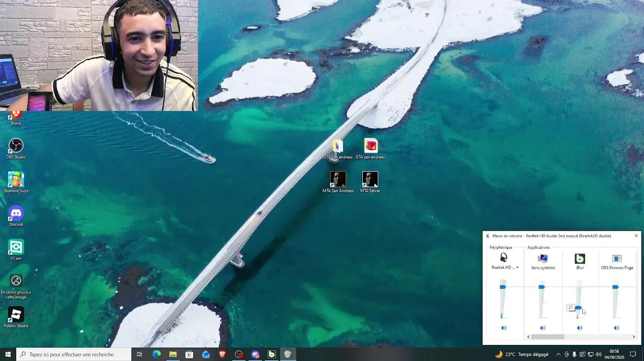Switch to the Blur app on the taskbar
The width and height of the screenshot is (644, 361).
click(x=272, y=354)
